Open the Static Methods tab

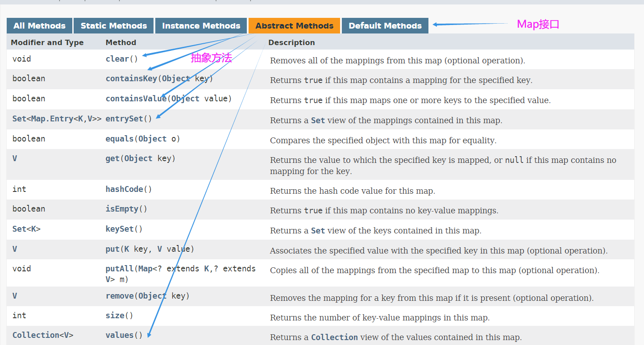click(x=113, y=25)
